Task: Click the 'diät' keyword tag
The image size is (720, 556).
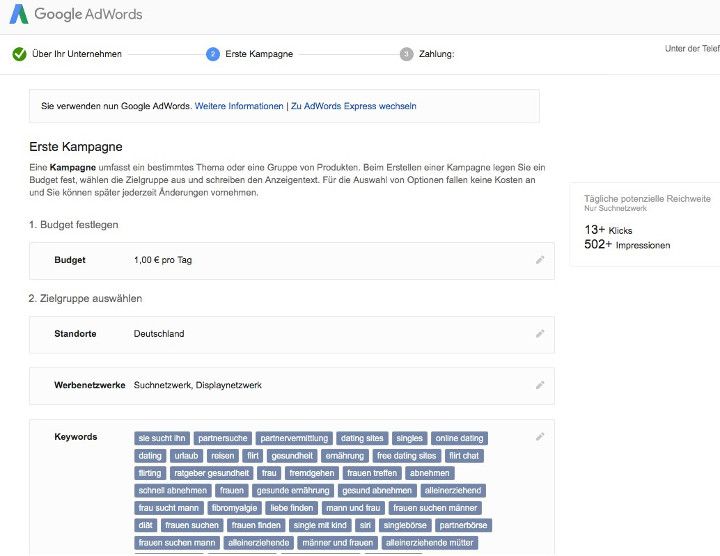Action: tap(146, 525)
